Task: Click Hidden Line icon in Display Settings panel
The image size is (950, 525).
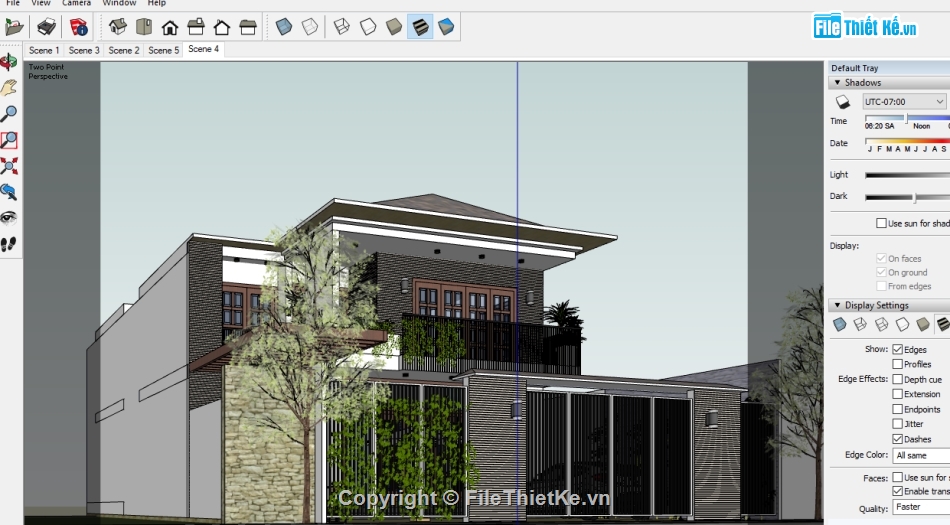Action: click(902, 325)
